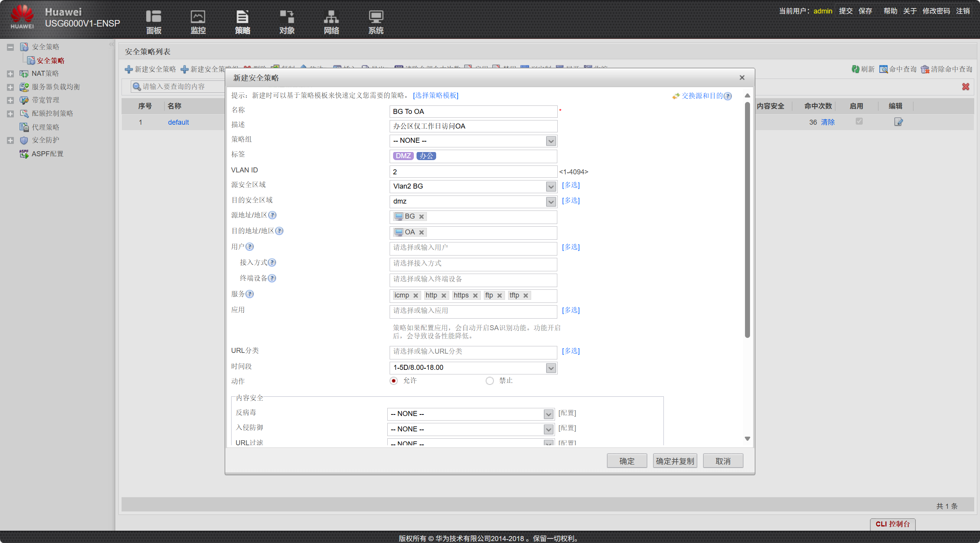Open the CLI 控制台 button
The image size is (980, 543).
893,524
